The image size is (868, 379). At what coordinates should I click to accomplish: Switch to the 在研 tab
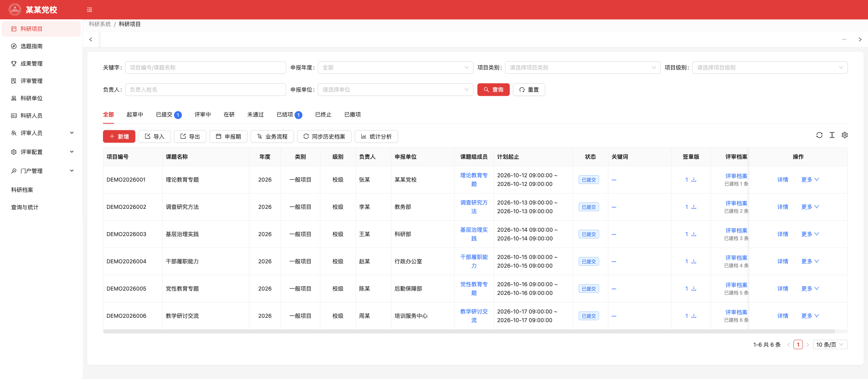point(229,114)
